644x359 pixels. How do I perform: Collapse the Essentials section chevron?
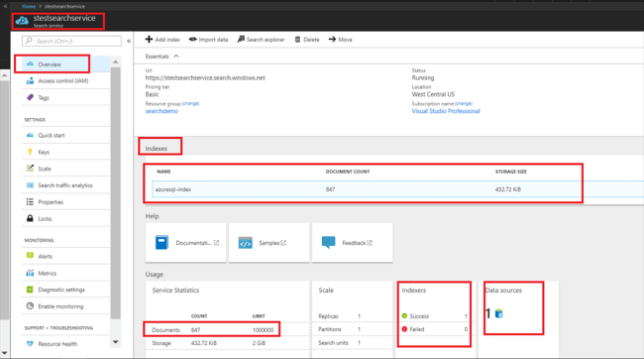click(x=176, y=56)
